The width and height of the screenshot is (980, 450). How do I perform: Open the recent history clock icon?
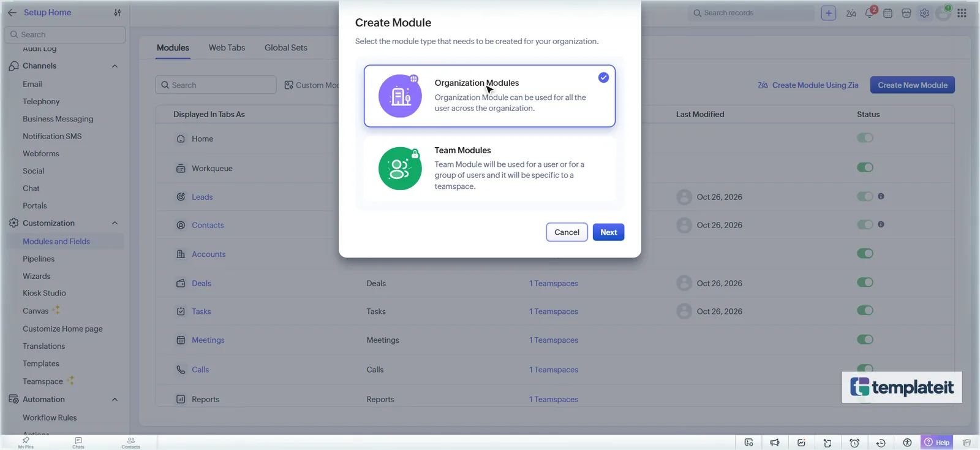[x=881, y=443]
